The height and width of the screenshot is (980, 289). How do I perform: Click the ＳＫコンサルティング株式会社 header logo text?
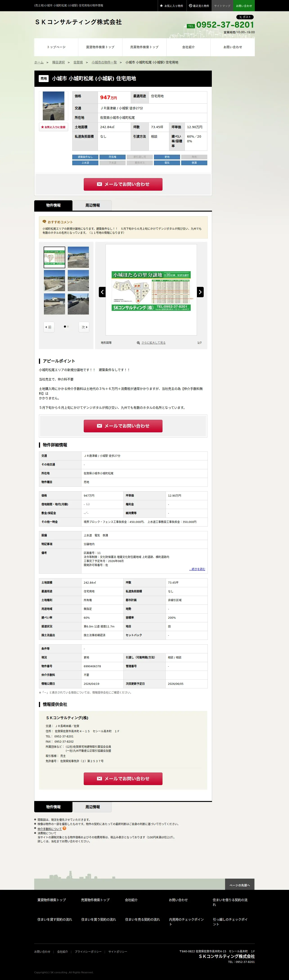[78, 22]
